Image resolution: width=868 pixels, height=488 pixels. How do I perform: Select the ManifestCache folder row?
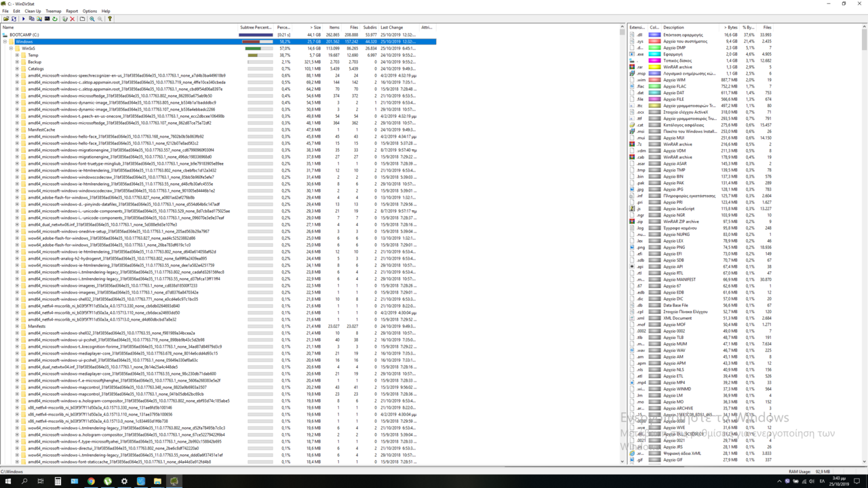[x=41, y=129]
